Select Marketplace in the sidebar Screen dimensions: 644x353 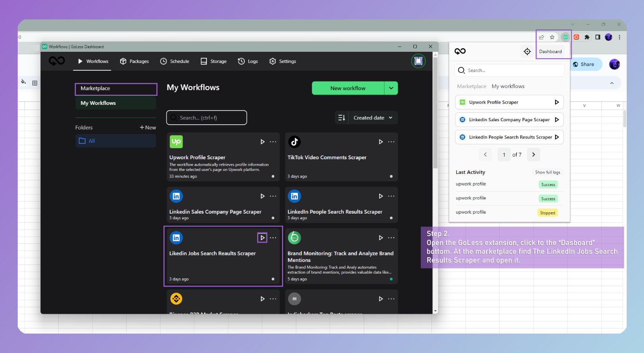(x=116, y=88)
